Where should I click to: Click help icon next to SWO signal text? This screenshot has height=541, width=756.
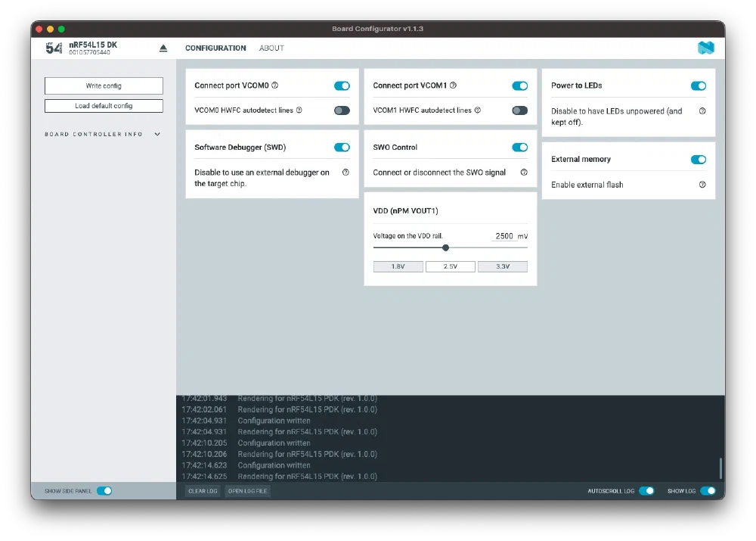[524, 173]
